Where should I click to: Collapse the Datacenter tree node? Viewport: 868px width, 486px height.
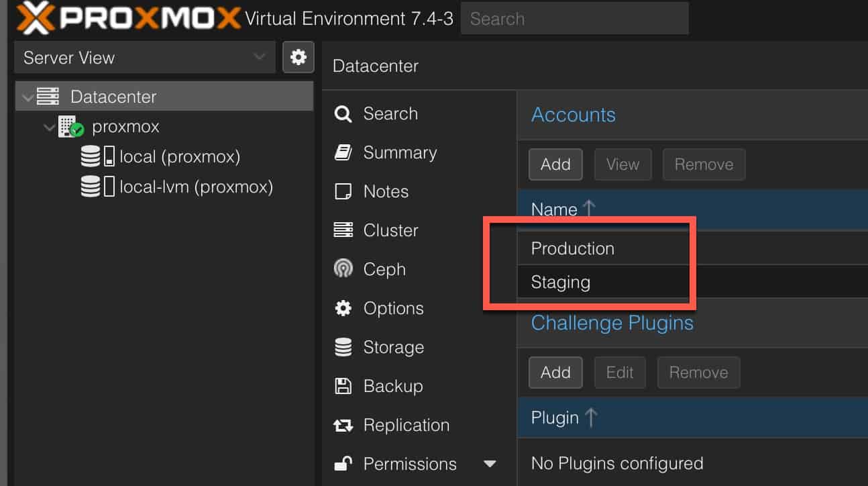pyautogui.click(x=27, y=97)
